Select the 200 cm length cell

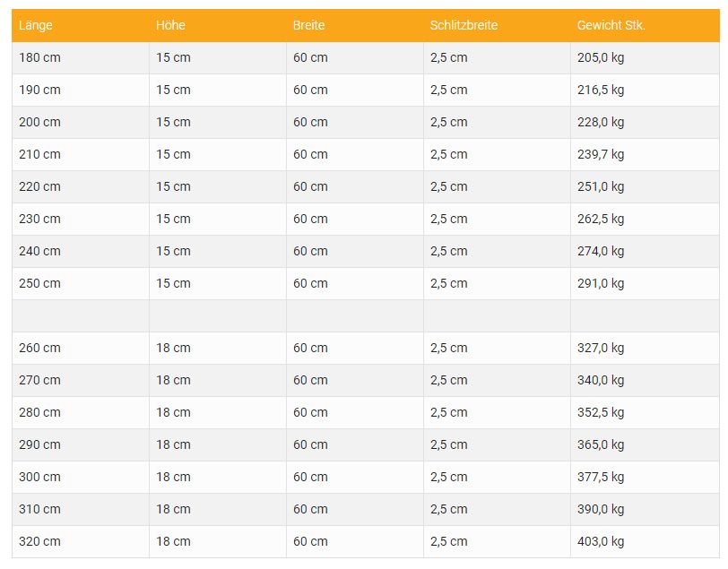click(x=81, y=123)
